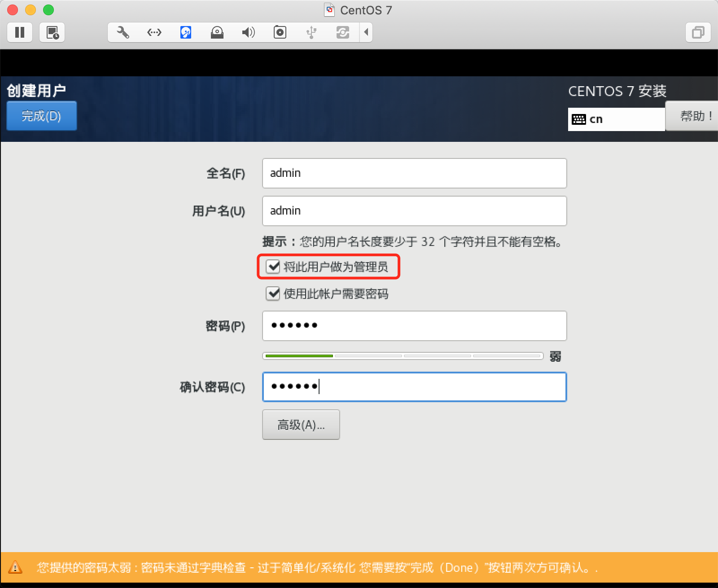Click the sync sharing toolbar icon
The image size is (718, 588).
coord(343,32)
